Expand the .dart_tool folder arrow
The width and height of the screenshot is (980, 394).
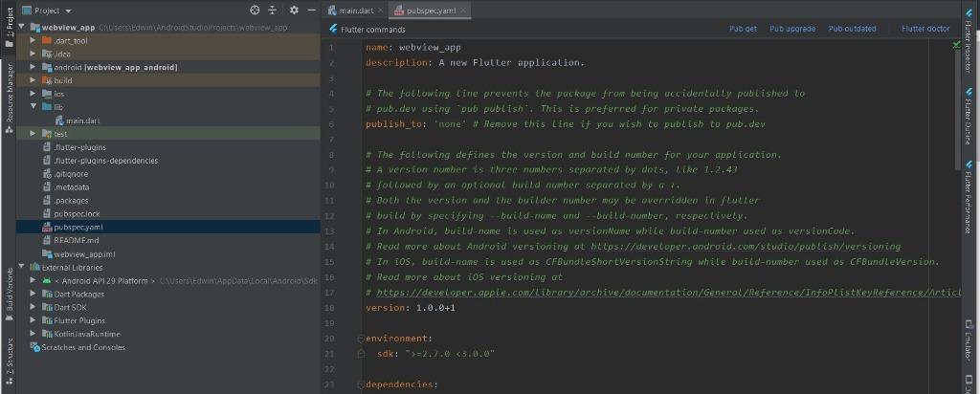click(33, 40)
